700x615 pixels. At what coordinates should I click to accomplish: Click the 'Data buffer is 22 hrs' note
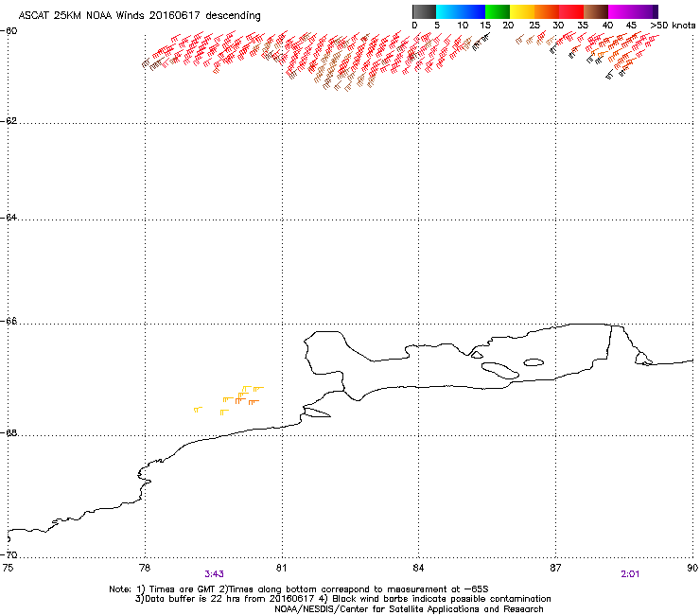pos(342,599)
